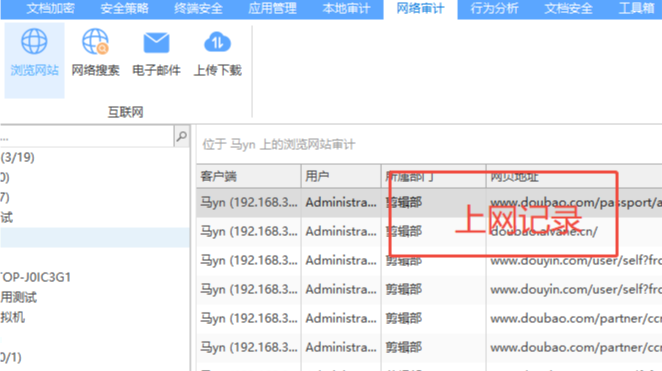Viewport: 662px width, 371px height.
Task: Switch to the 行为分析 tab
Action: [x=494, y=8]
